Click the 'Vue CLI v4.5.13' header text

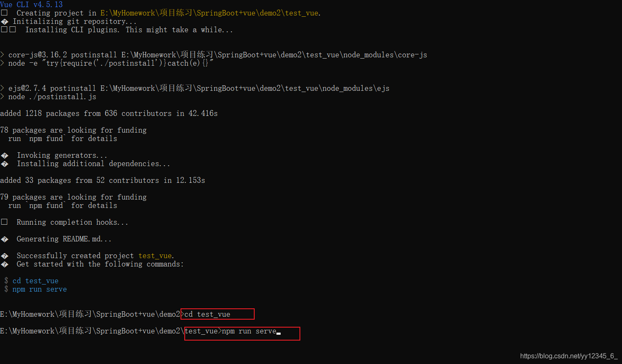pos(31,5)
